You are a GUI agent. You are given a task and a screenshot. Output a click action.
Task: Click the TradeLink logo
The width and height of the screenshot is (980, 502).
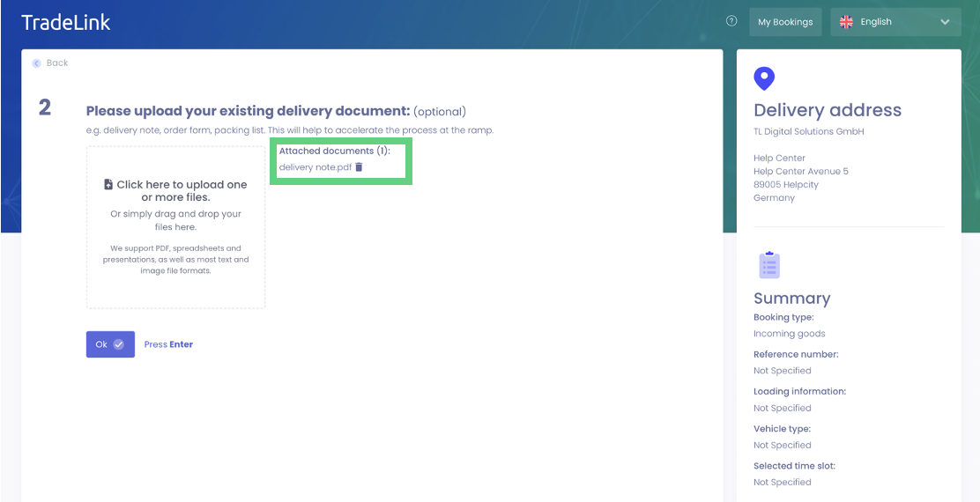tap(66, 23)
